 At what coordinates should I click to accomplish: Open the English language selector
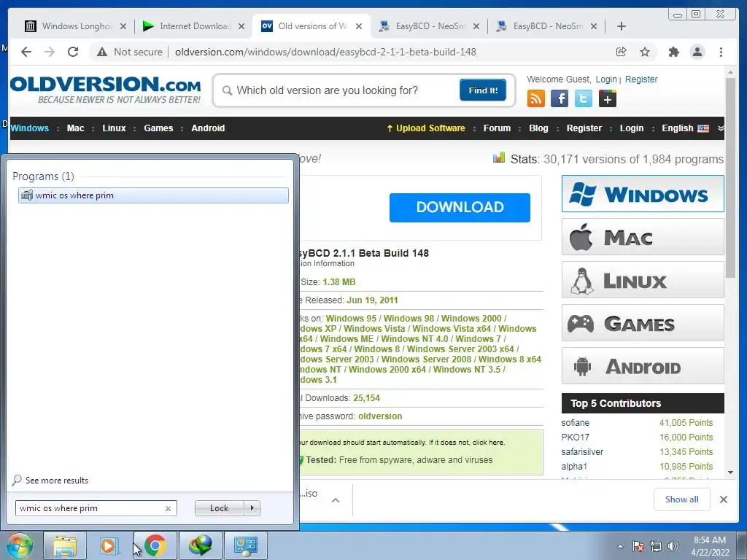click(685, 128)
